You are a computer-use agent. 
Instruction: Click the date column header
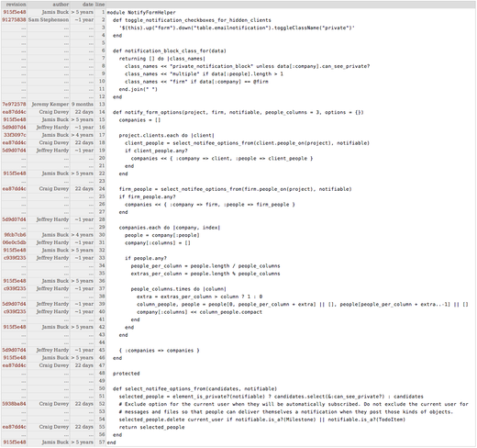click(x=88, y=5)
